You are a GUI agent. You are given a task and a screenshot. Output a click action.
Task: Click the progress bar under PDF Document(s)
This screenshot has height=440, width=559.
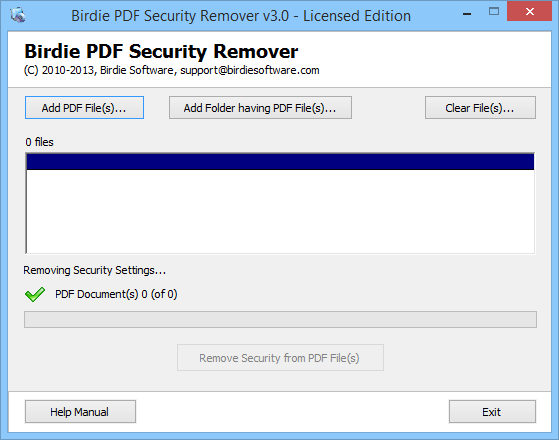tap(280, 319)
